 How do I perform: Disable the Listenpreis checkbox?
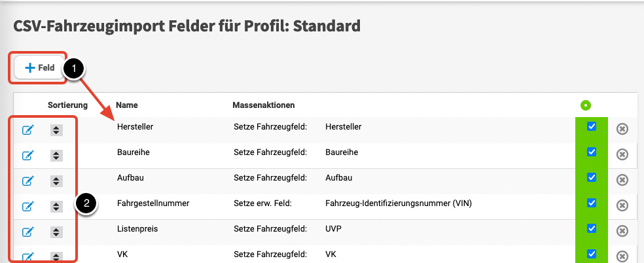(x=592, y=228)
